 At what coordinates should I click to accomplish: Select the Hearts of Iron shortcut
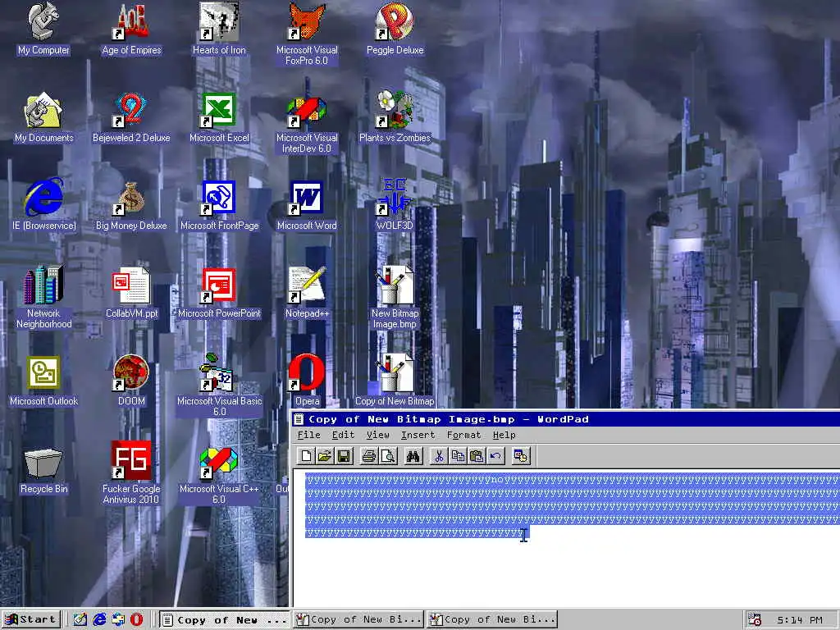pyautogui.click(x=219, y=30)
